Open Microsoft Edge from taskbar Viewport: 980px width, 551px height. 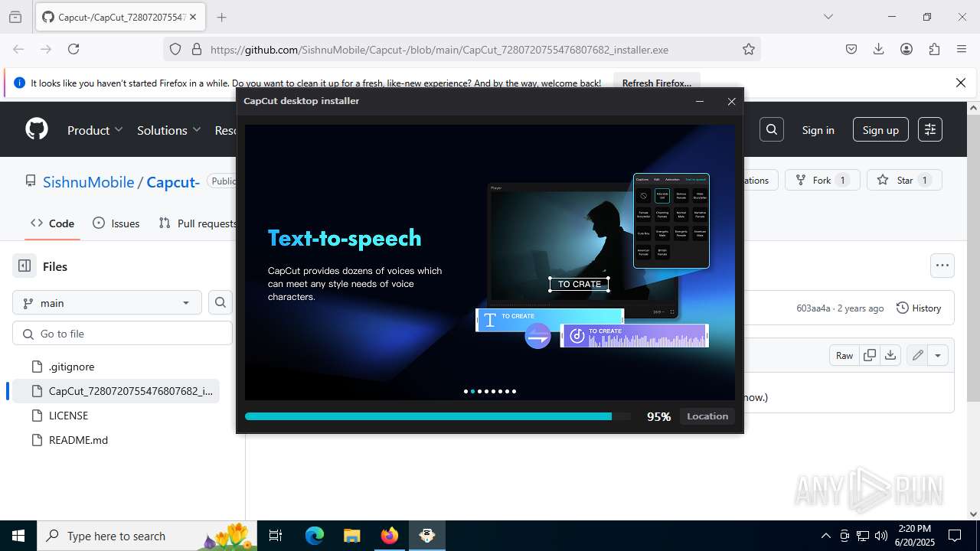[315, 536]
